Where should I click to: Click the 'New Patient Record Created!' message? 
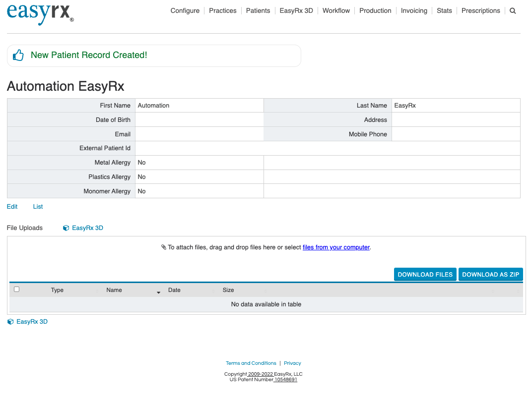89,55
